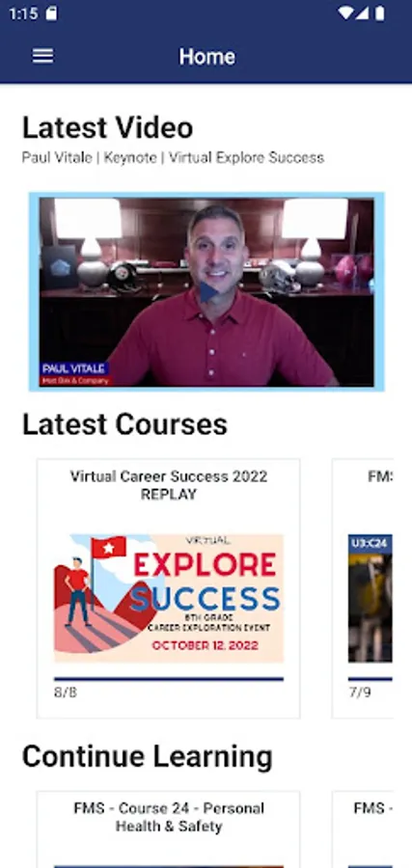Open FMS Course 24 Personal Health & Safety
412x868 pixels.
tap(169, 817)
